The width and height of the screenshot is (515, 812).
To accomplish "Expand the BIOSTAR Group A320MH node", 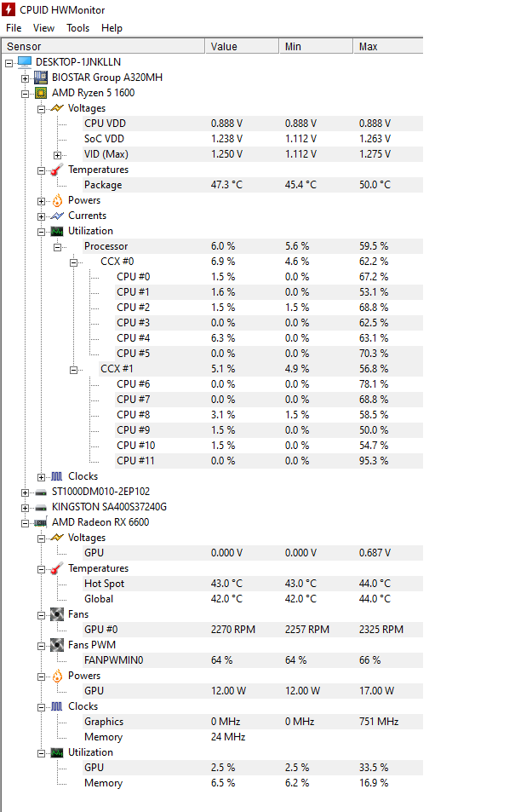I will (x=25, y=78).
